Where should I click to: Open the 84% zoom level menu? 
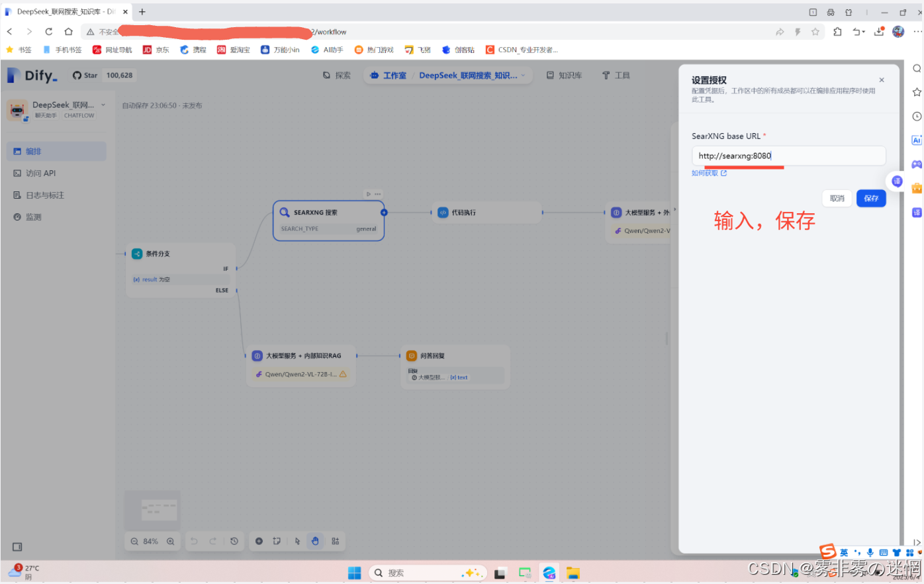[x=151, y=541]
